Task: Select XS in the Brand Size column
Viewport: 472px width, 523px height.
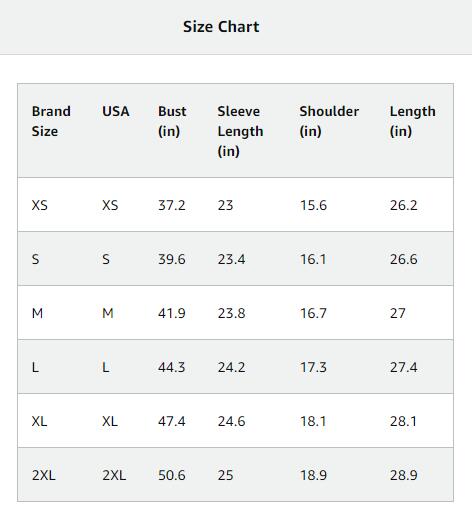Action: pyautogui.click(x=40, y=205)
